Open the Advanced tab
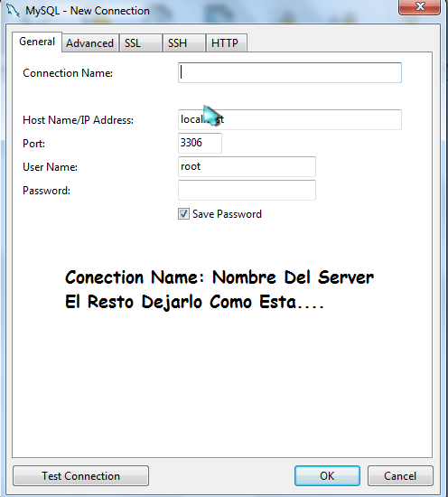Viewport: 448px width, 497px height. click(x=90, y=42)
